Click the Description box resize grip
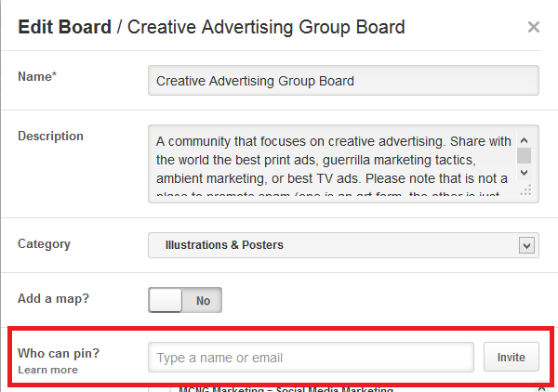The width and height of the screenshot is (558, 392). click(525, 190)
